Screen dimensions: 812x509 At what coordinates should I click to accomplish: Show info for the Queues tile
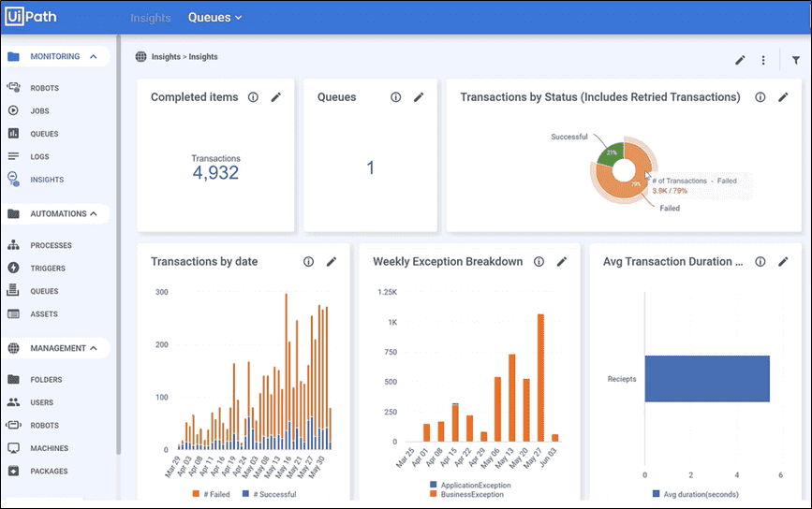(x=395, y=96)
